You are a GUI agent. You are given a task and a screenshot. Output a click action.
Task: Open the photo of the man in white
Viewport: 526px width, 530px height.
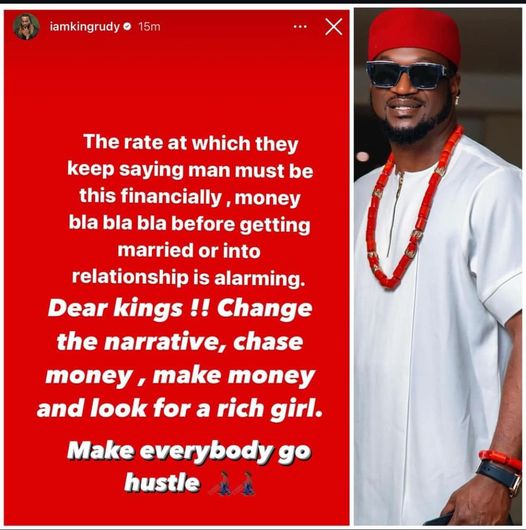coord(438,267)
